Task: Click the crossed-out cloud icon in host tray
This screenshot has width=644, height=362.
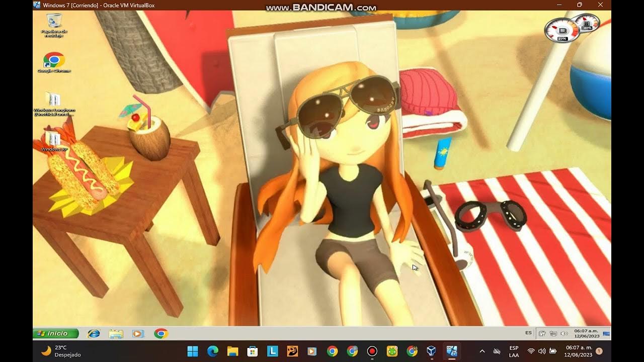Action: [497, 351]
